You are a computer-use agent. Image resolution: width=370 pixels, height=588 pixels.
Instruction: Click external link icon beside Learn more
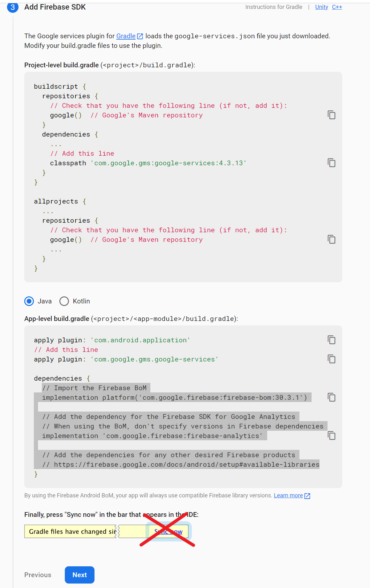pos(307,496)
